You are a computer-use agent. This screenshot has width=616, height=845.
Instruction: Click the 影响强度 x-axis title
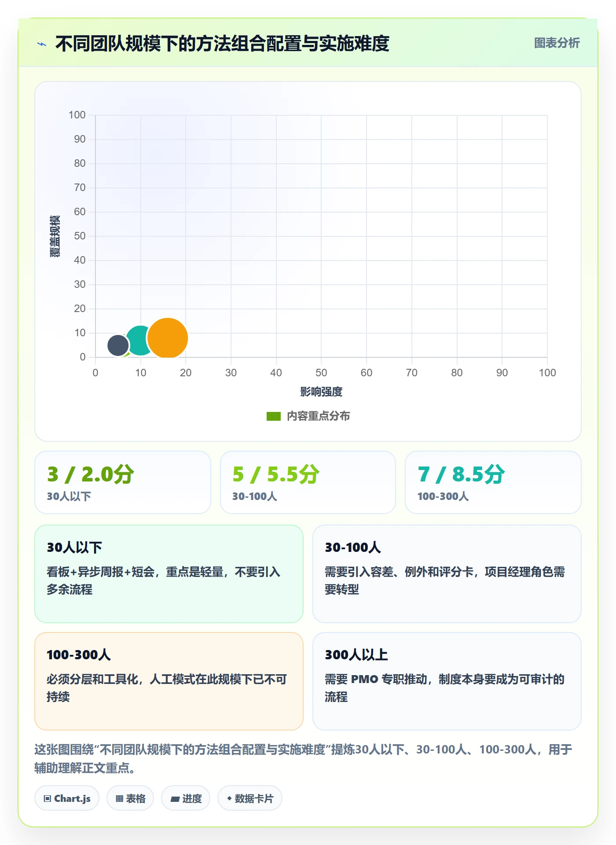321,392
